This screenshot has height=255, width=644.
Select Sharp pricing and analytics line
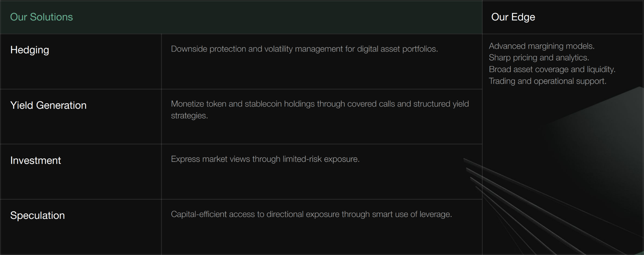coord(539,58)
